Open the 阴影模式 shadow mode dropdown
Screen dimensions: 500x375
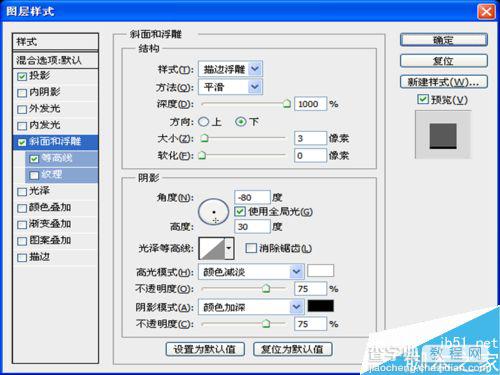[251, 307]
